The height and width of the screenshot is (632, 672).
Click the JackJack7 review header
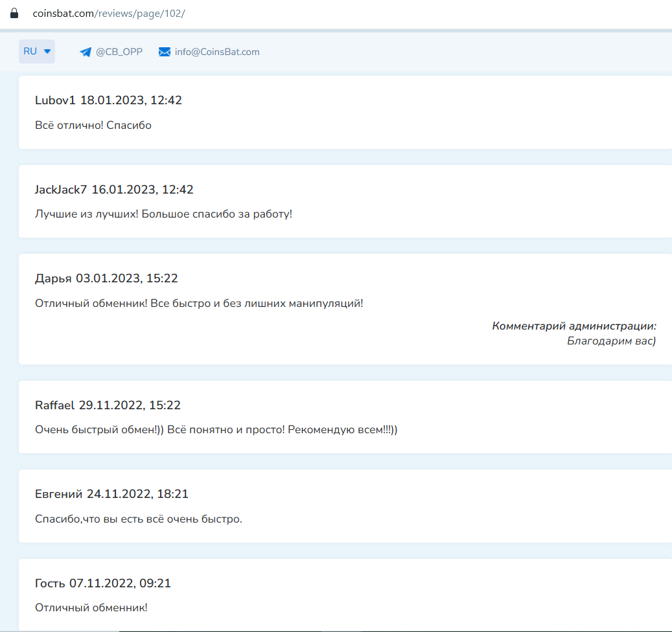[114, 190]
